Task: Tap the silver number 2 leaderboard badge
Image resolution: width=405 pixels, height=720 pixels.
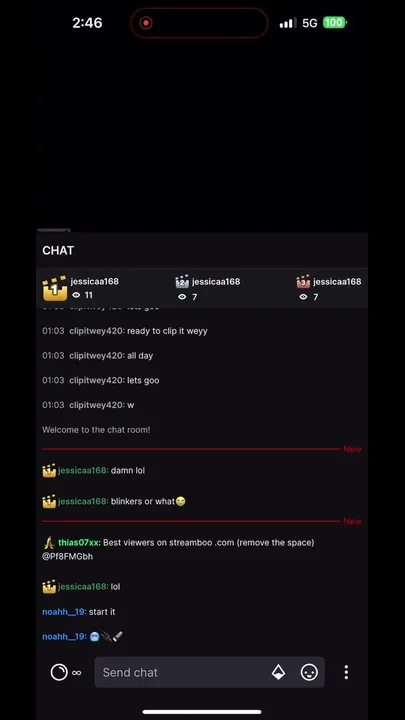Action: [182, 281]
